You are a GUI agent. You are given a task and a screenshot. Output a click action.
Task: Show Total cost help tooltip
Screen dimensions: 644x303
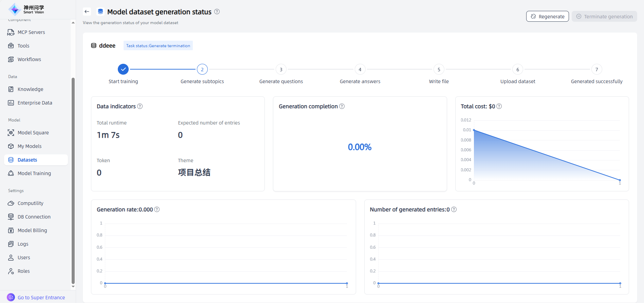[x=499, y=106]
